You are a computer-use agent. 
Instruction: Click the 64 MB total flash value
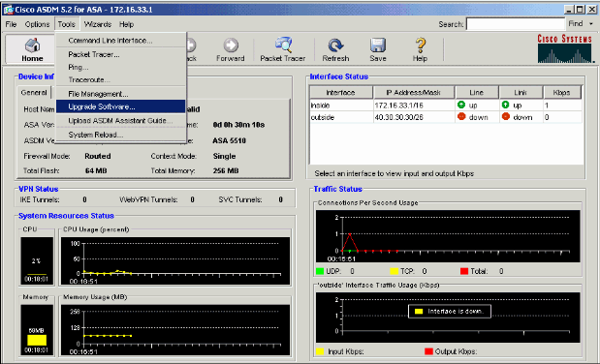point(96,170)
